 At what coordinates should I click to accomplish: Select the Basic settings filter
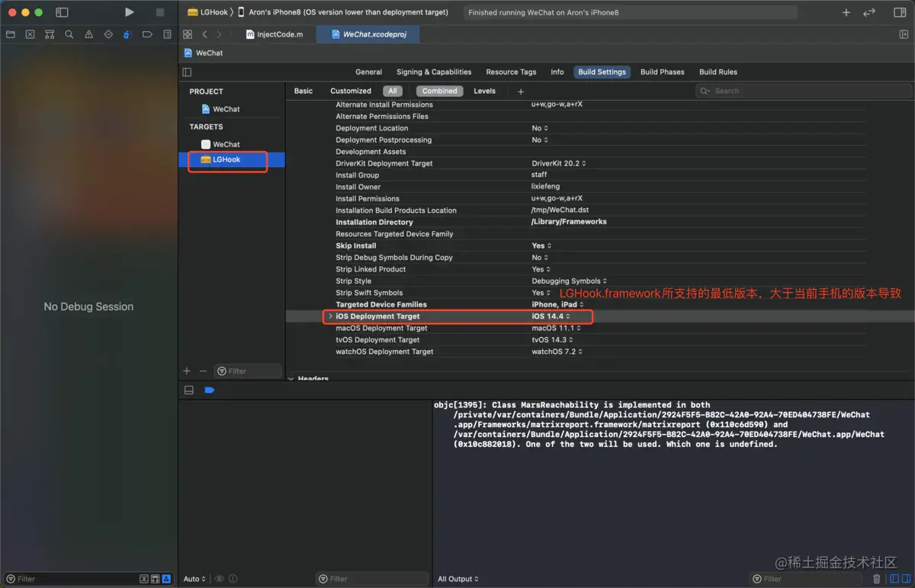point(303,91)
